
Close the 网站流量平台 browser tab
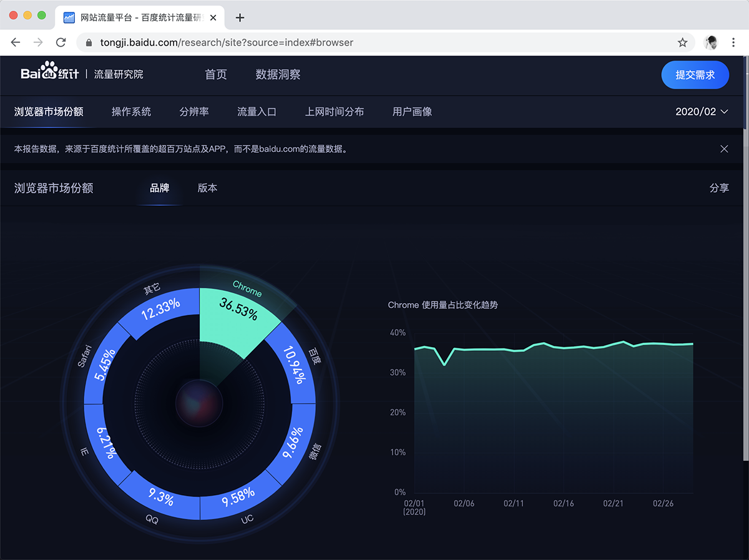coord(213,17)
